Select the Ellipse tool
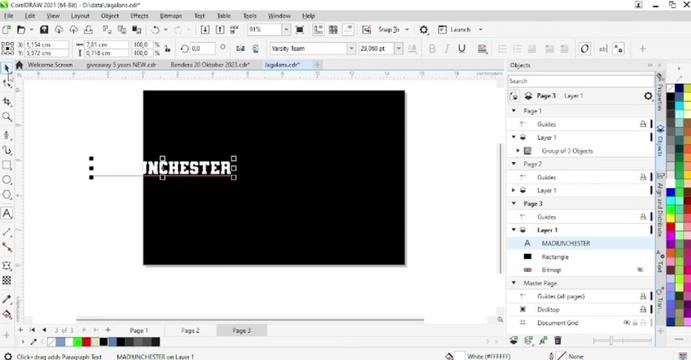The width and height of the screenshot is (691, 360). tap(7, 180)
